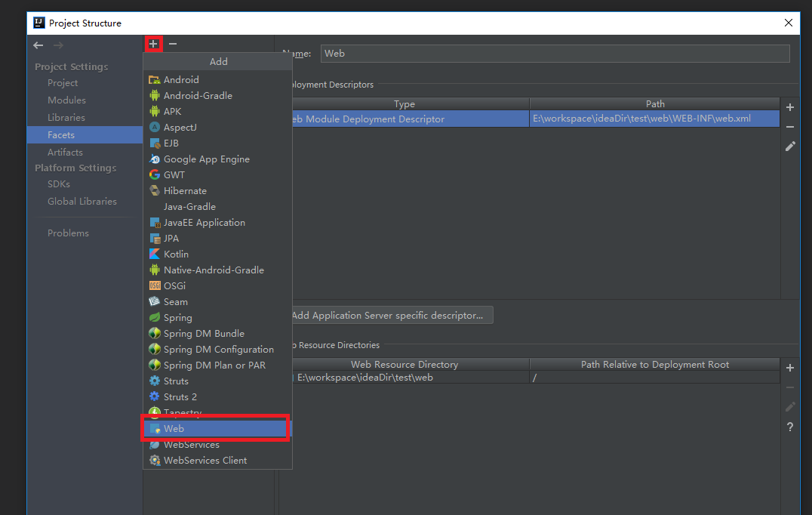Edit deployment descriptor with pencil icon
The width and height of the screenshot is (812, 515).
789,146
